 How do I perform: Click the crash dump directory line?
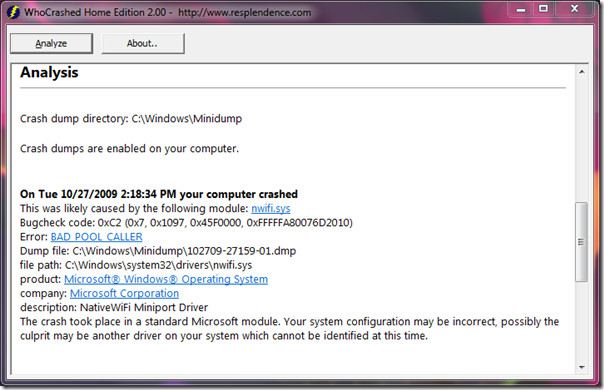131,119
